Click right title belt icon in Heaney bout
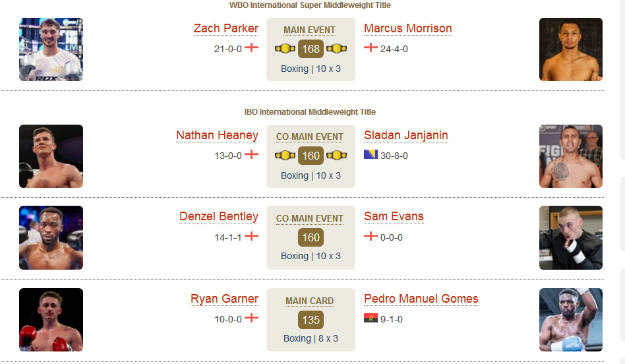Screen dimensions: 625x364 (x=336, y=156)
